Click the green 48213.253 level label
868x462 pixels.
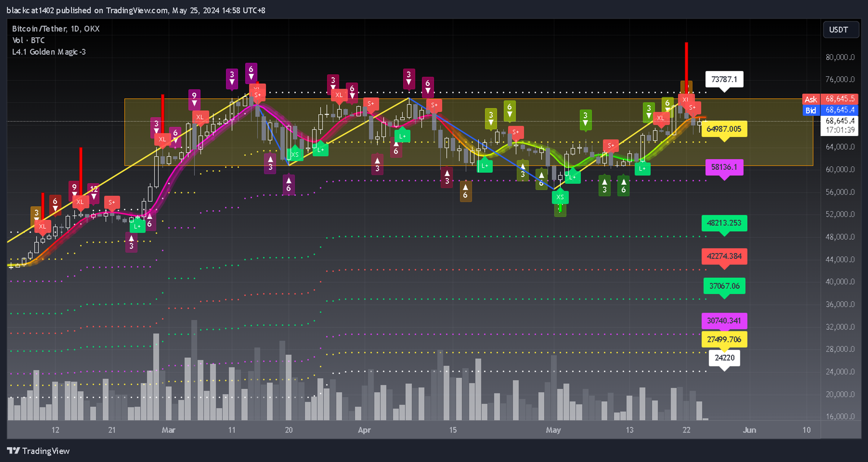tap(724, 223)
